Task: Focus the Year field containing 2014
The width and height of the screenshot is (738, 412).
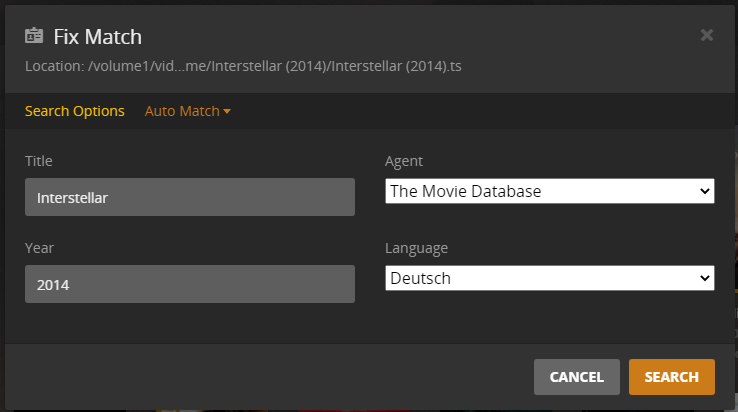Action: [x=190, y=284]
